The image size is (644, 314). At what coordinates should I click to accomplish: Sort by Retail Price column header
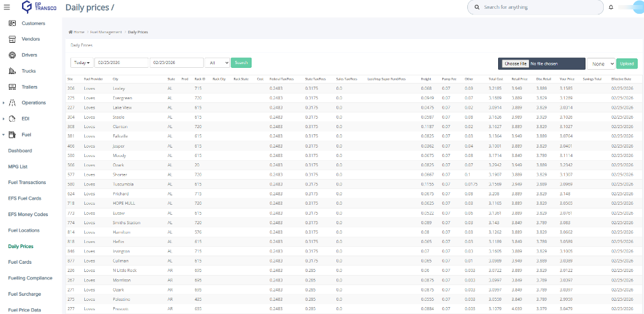(519, 78)
